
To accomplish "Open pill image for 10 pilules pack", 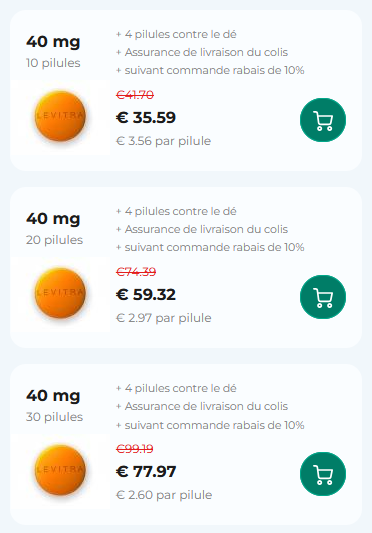I will 60,117.
